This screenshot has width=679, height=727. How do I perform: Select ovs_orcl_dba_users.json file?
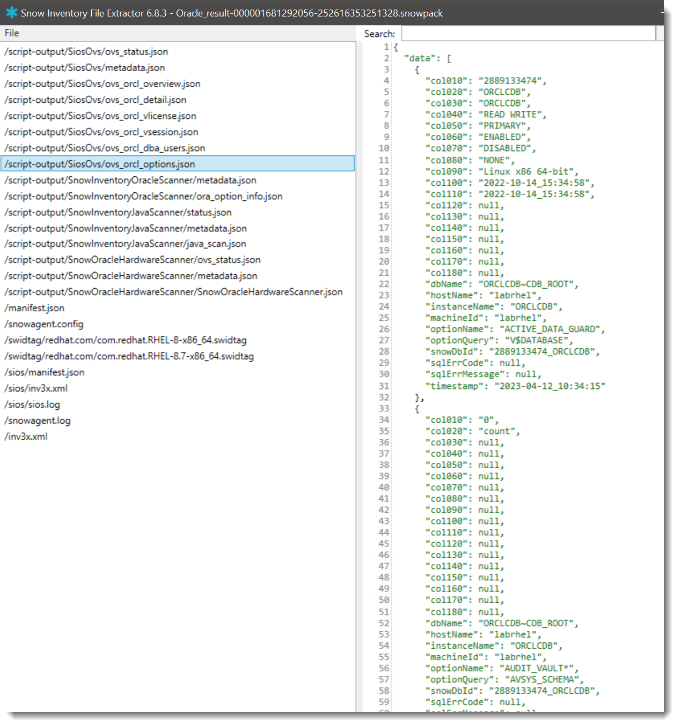104,148
